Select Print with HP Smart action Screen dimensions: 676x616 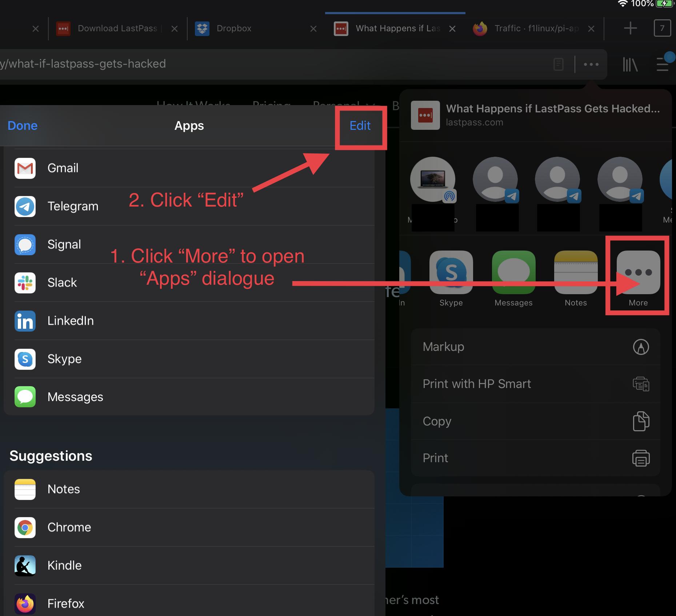535,384
